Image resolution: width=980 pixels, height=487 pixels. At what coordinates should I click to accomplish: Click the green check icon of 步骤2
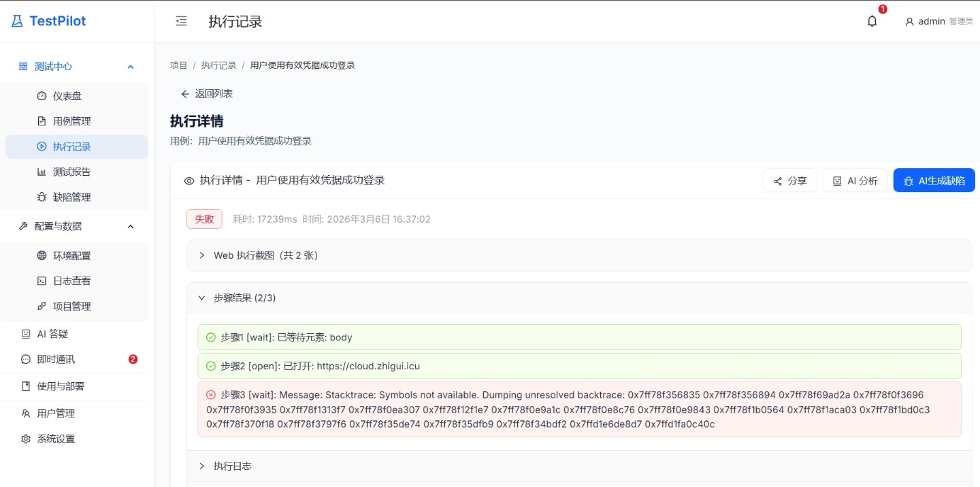(211, 366)
